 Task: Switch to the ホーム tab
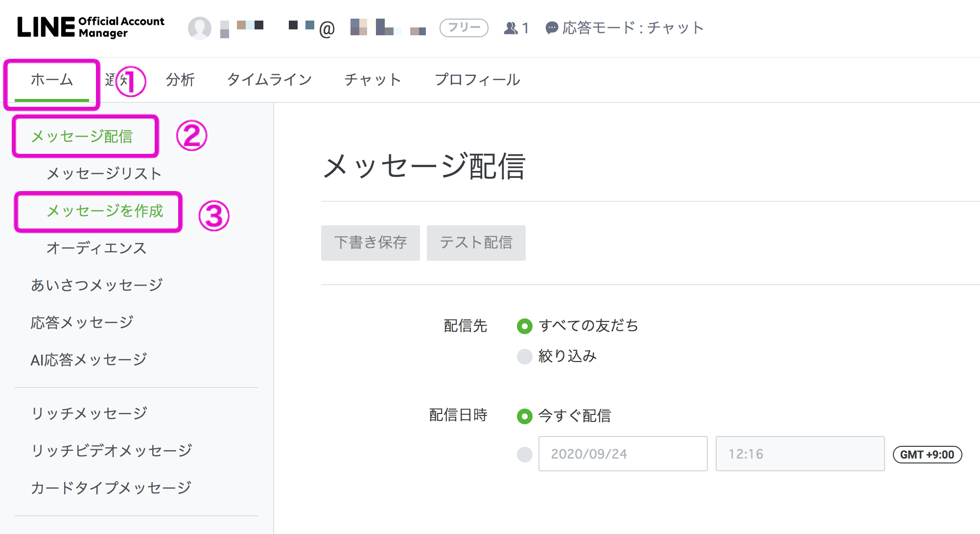click(x=52, y=80)
